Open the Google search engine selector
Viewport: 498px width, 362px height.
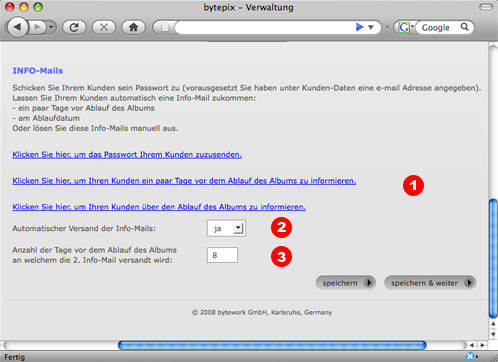coord(405,27)
